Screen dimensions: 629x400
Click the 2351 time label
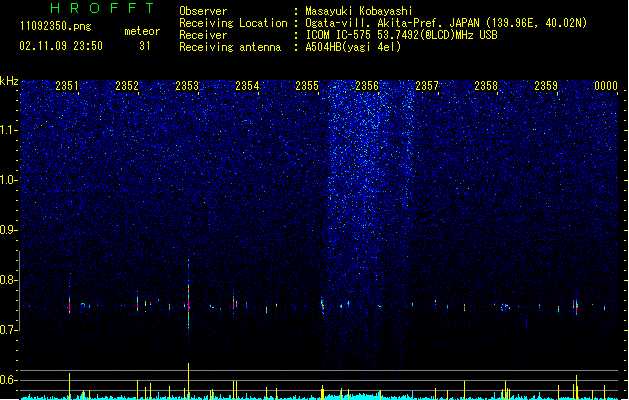click(x=67, y=85)
